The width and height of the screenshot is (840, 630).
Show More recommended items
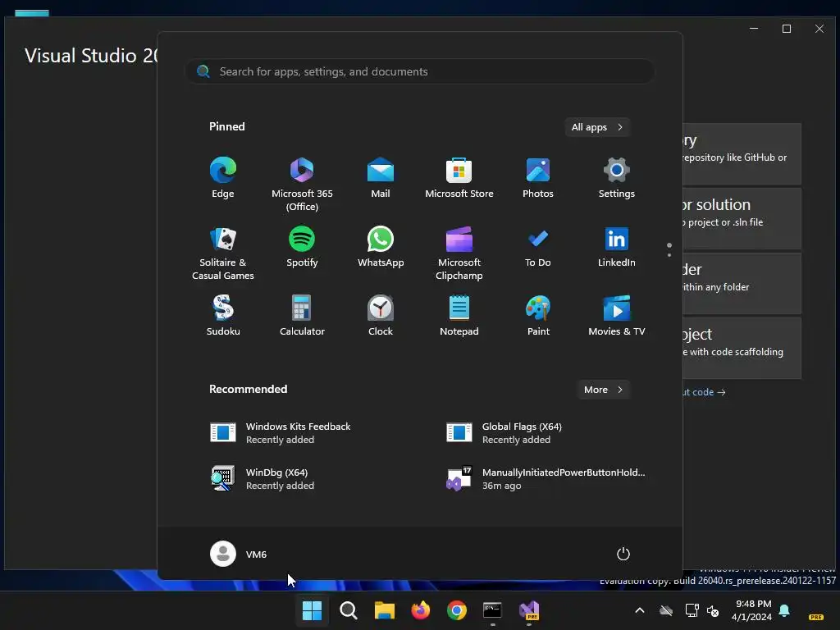click(603, 390)
